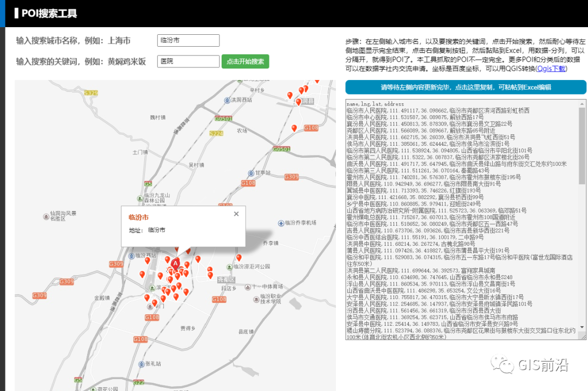
Task: Click the S329 road shield
Action: pyautogui.click(x=91, y=93)
